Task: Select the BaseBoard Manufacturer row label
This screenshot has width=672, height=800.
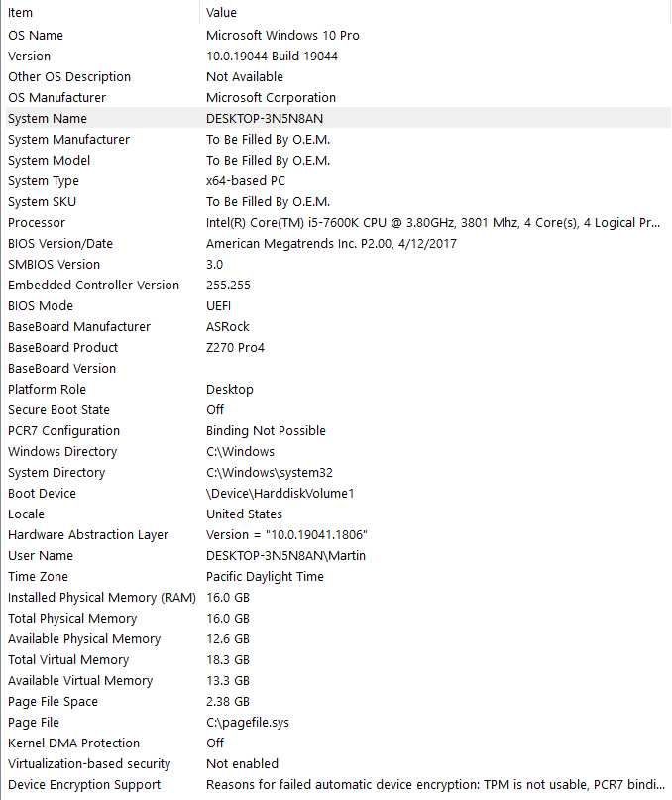Action: [79, 327]
